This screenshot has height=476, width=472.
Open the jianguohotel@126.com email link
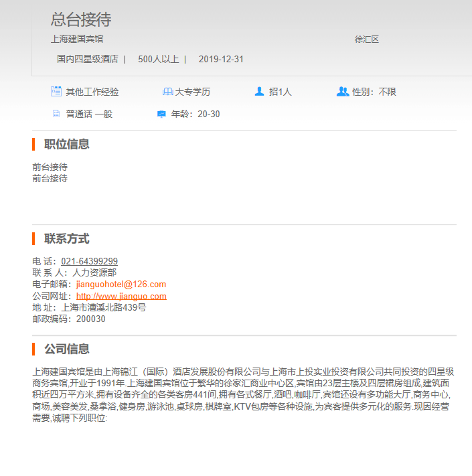pos(121,285)
